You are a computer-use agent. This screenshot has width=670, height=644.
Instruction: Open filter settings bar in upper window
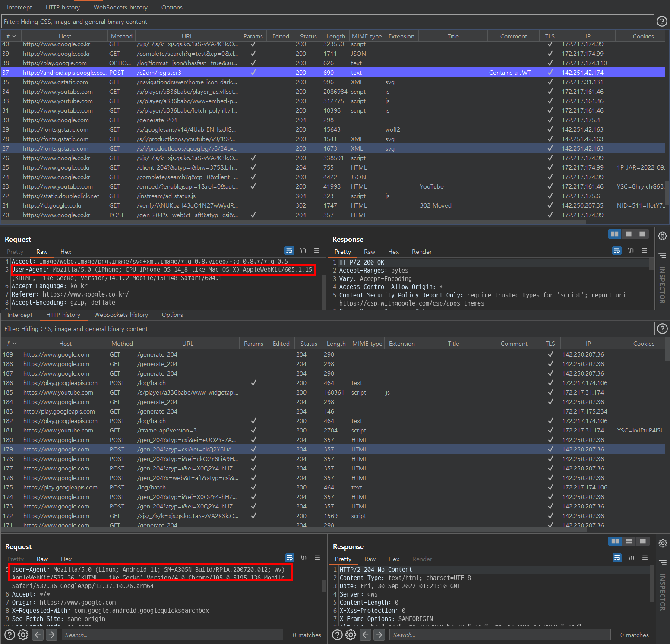328,22
